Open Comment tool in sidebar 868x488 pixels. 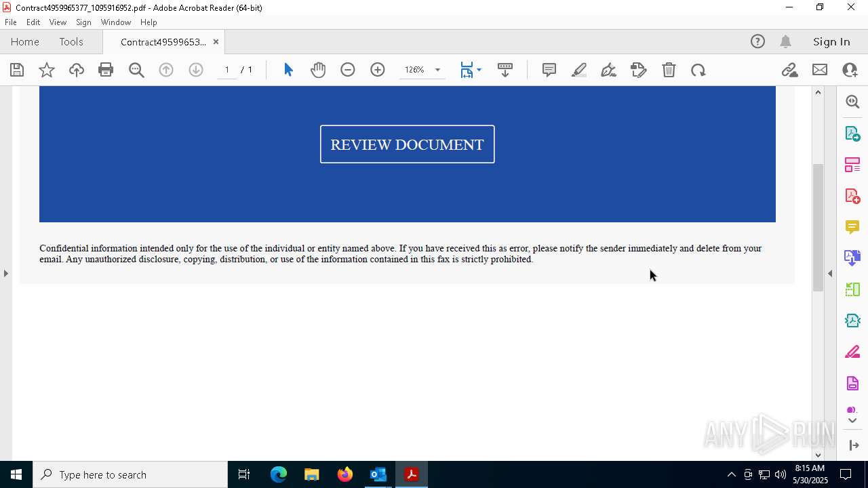click(x=852, y=226)
